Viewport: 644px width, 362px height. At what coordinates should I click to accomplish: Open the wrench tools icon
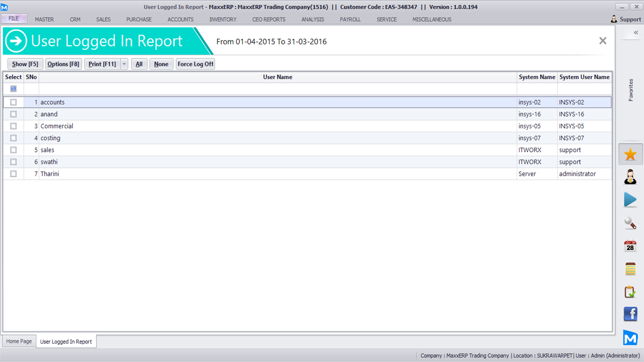pyautogui.click(x=630, y=223)
